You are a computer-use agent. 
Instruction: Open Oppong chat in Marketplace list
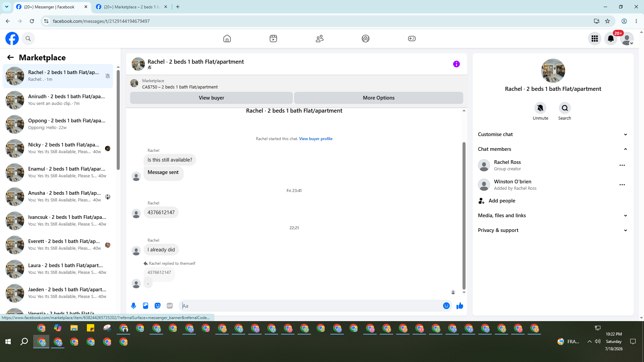[58, 124]
